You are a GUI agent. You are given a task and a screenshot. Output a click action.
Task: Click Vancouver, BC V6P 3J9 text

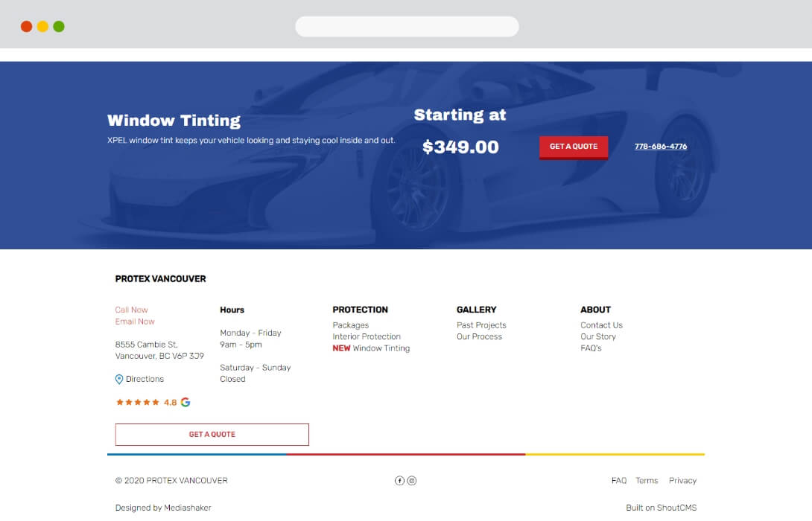point(159,356)
